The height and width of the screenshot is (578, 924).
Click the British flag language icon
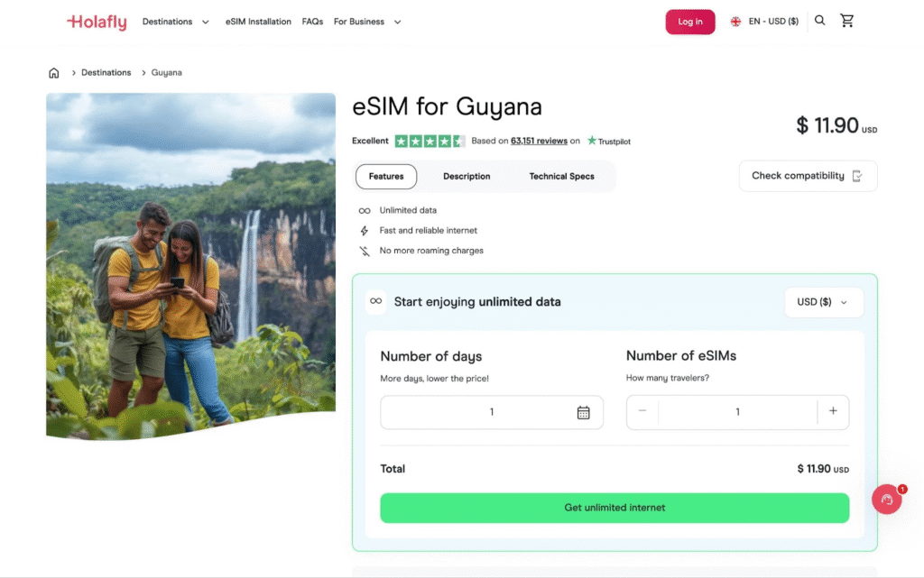[735, 20]
